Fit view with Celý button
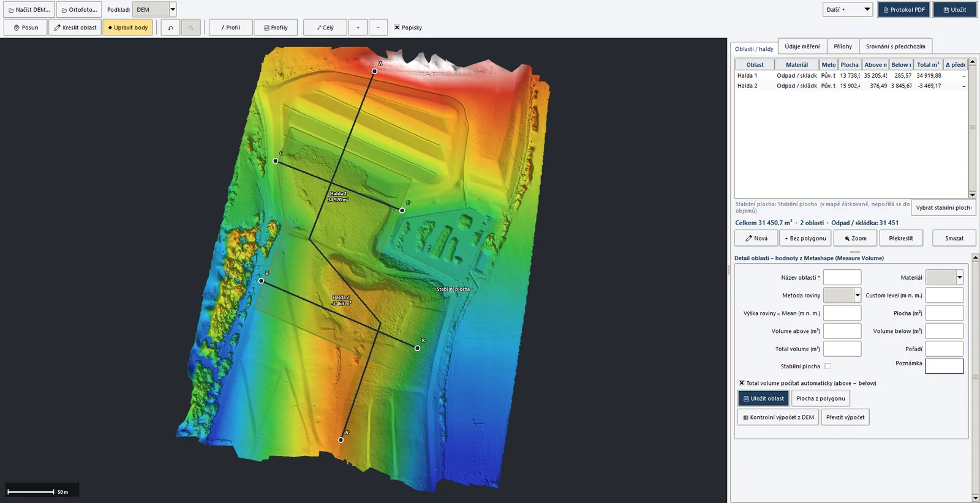 point(325,28)
